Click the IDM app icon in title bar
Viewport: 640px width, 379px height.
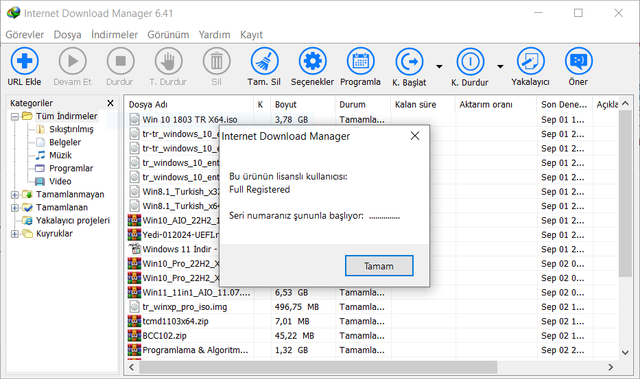click(x=13, y=13)
